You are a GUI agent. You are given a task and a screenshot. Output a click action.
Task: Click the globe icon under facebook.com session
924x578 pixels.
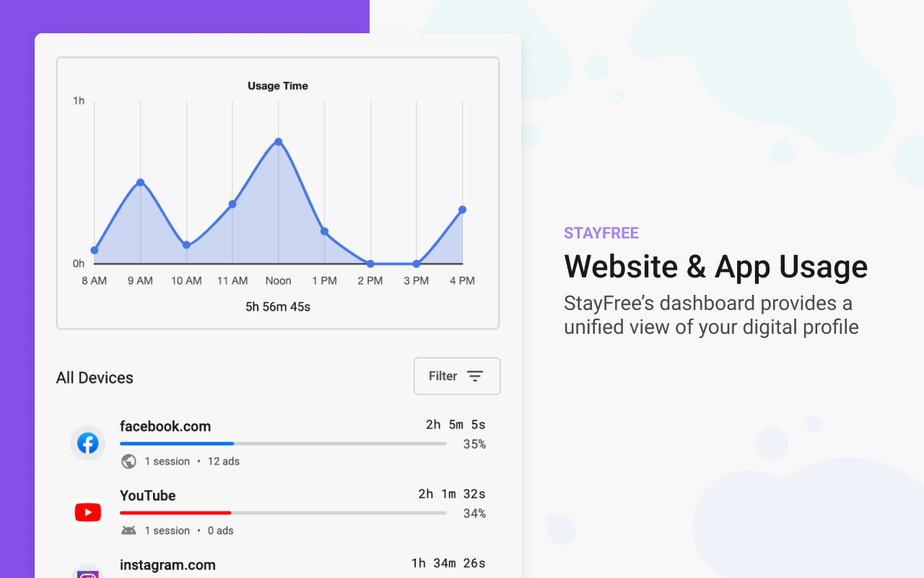128,461
